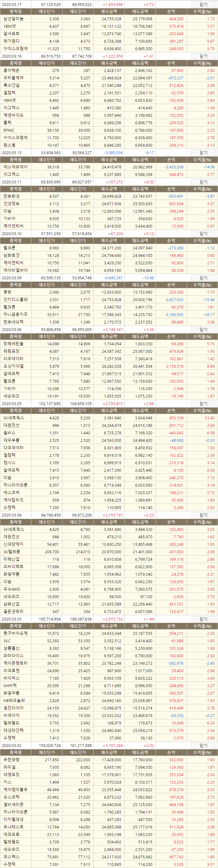Click the KH바텍 stock name

coord(10,686)
